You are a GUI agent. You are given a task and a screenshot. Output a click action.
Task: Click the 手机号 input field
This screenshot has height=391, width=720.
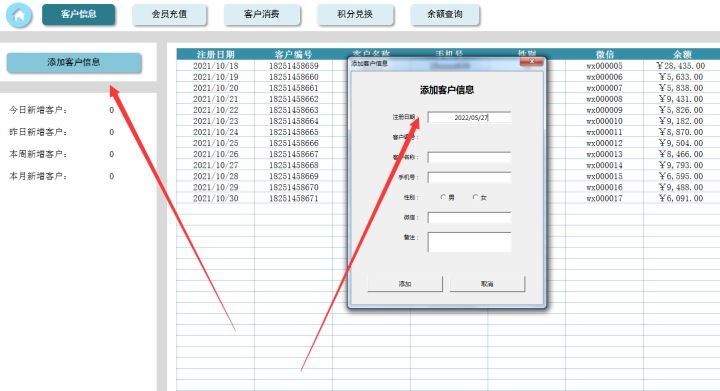pos(469,178)
